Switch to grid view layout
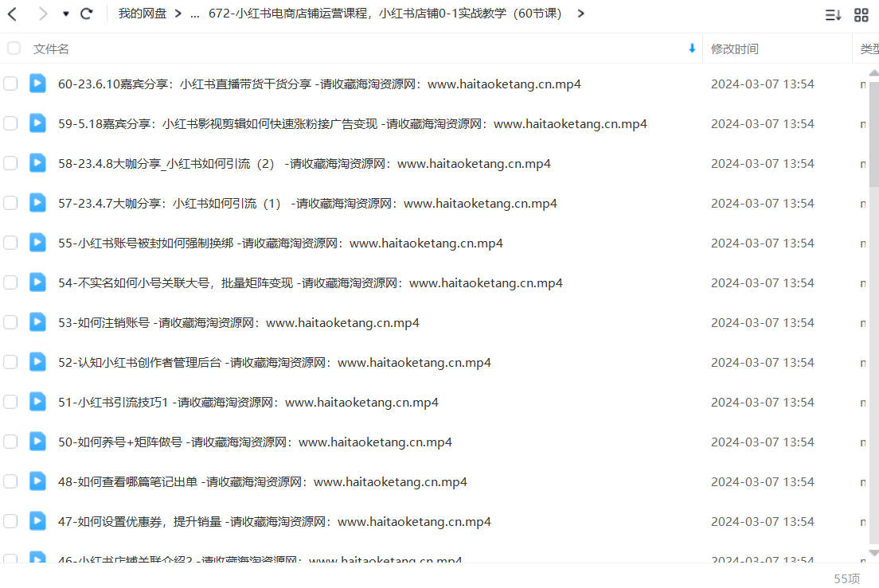 click(x=861, y=15)
